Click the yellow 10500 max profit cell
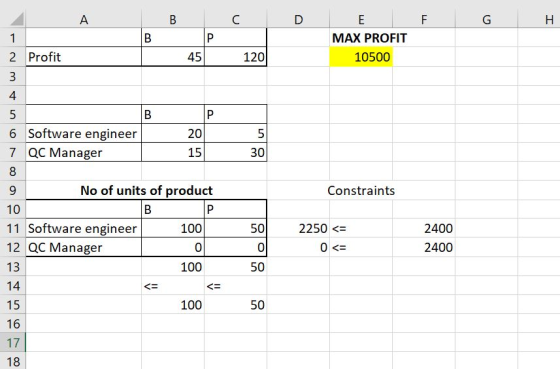This screenshot has height=369, width=560. point(361,57)
